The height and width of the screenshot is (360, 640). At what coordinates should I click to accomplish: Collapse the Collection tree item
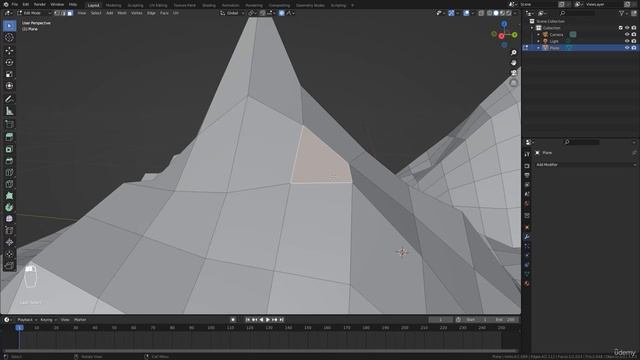click(532, 28)
